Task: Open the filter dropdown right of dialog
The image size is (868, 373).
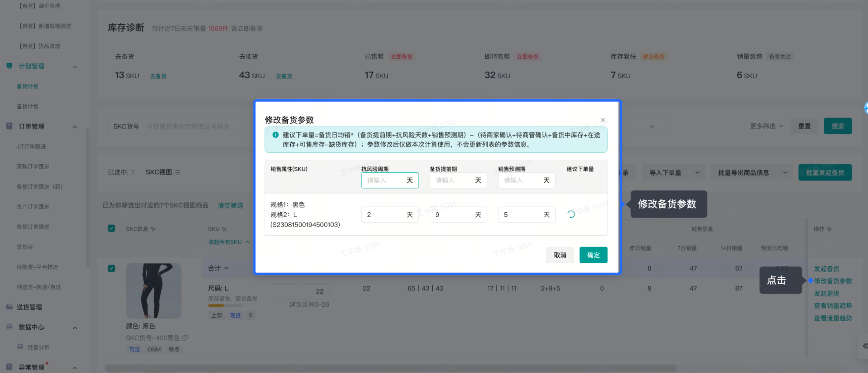Action: pyautogui.click(x=652, y=127)
